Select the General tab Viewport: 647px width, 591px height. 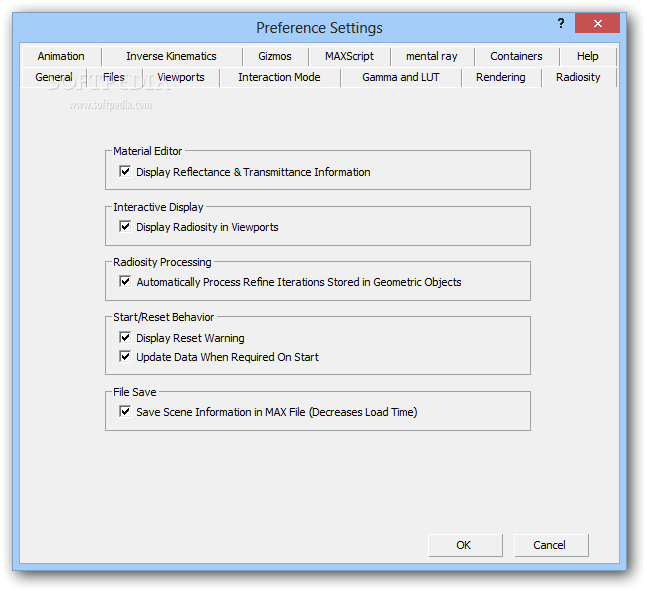coord(54,77)
